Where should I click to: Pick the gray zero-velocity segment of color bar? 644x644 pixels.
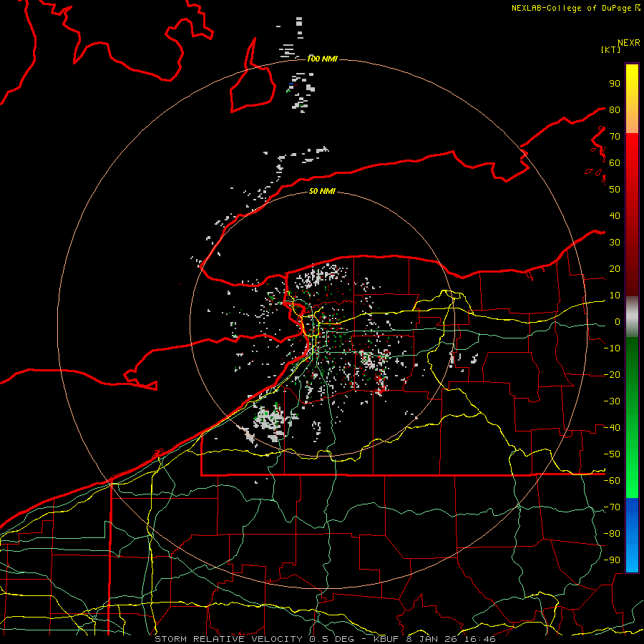(632, 317)
